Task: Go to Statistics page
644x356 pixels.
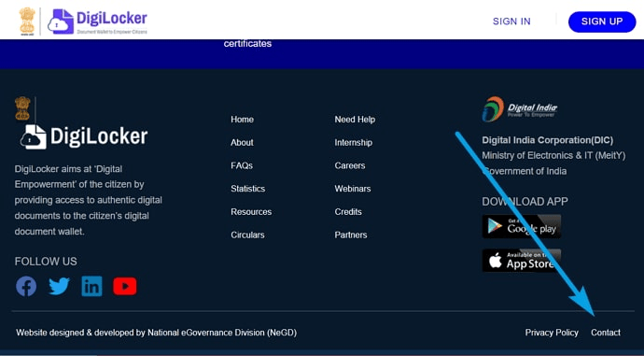Action: tap(247, 188)
